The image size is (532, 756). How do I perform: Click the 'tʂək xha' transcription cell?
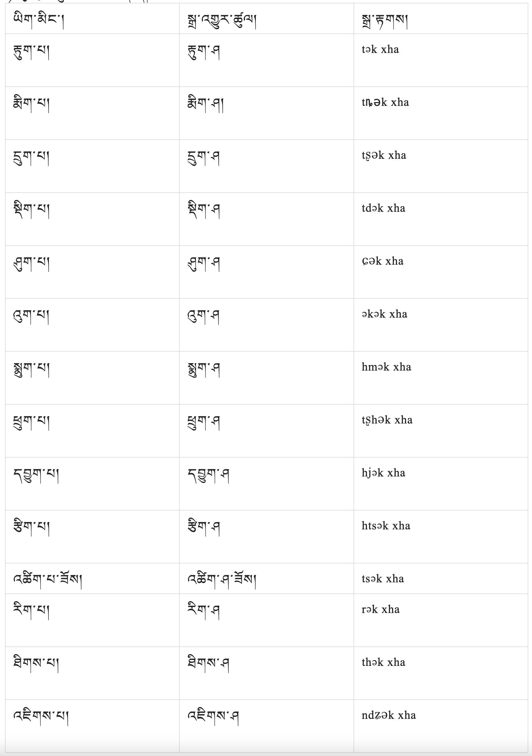[440, 166]
